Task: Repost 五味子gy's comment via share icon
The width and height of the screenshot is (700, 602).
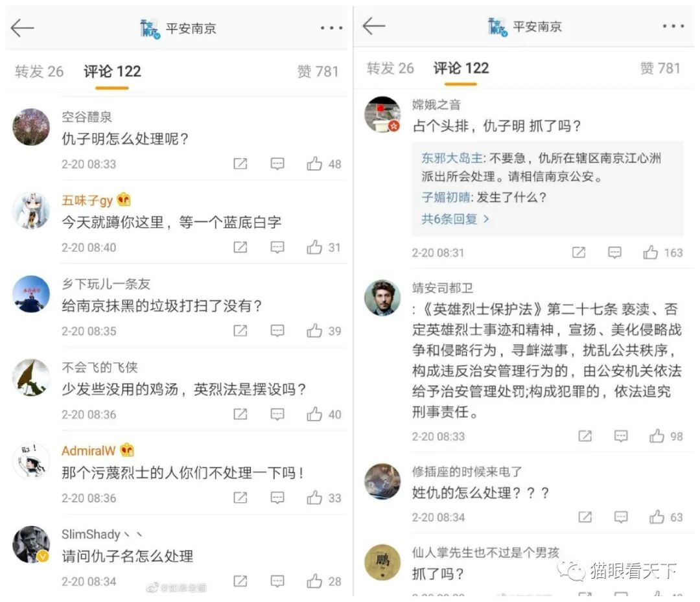Action: tap(240, 247)
